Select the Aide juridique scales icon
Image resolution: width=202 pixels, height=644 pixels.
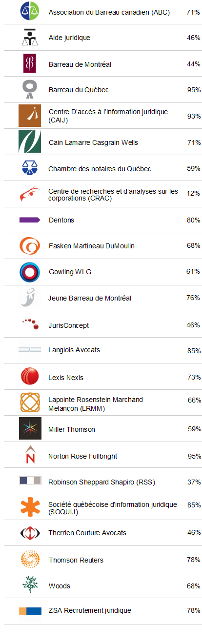click(x=30, y=37)
